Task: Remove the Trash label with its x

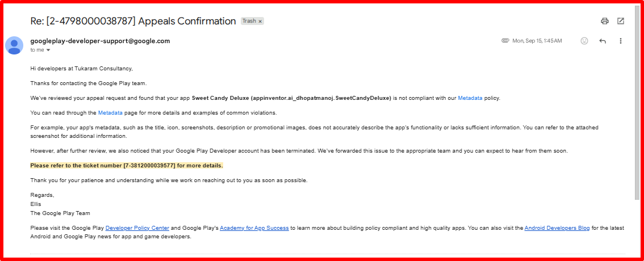Action: tap(261, 22)
